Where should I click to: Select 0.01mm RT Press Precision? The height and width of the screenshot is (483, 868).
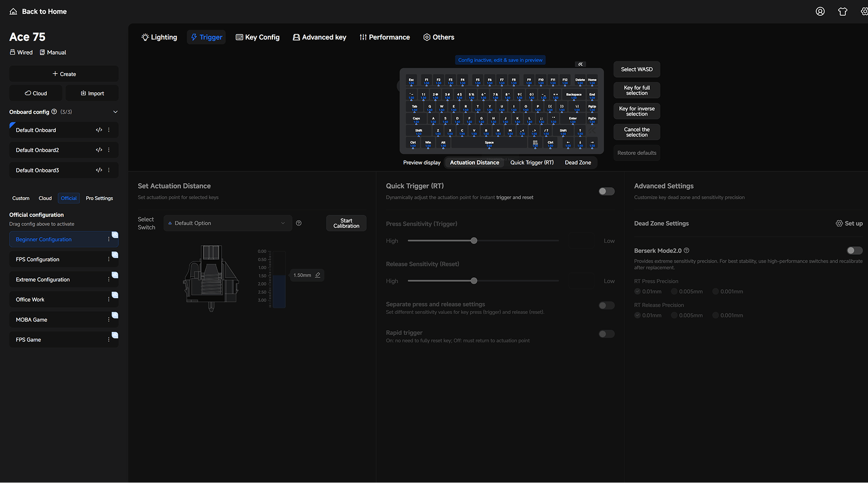pyautogui.click(x=637, y=291)
